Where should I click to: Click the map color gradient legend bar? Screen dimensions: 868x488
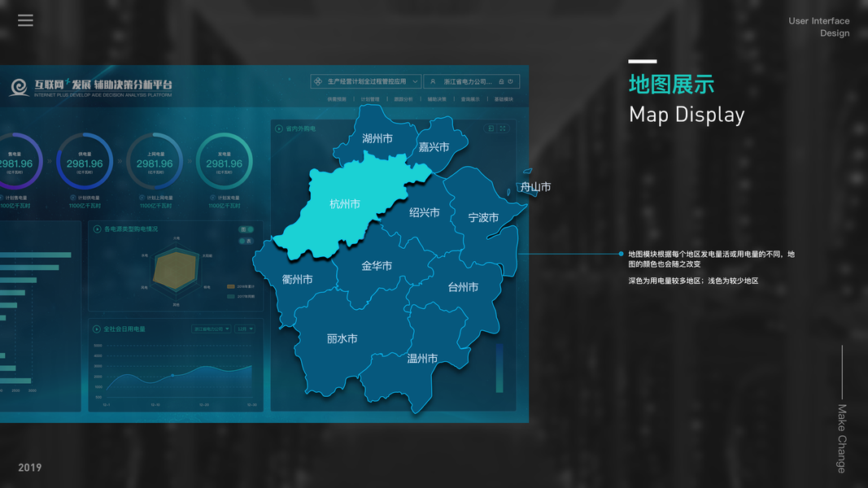499,368
